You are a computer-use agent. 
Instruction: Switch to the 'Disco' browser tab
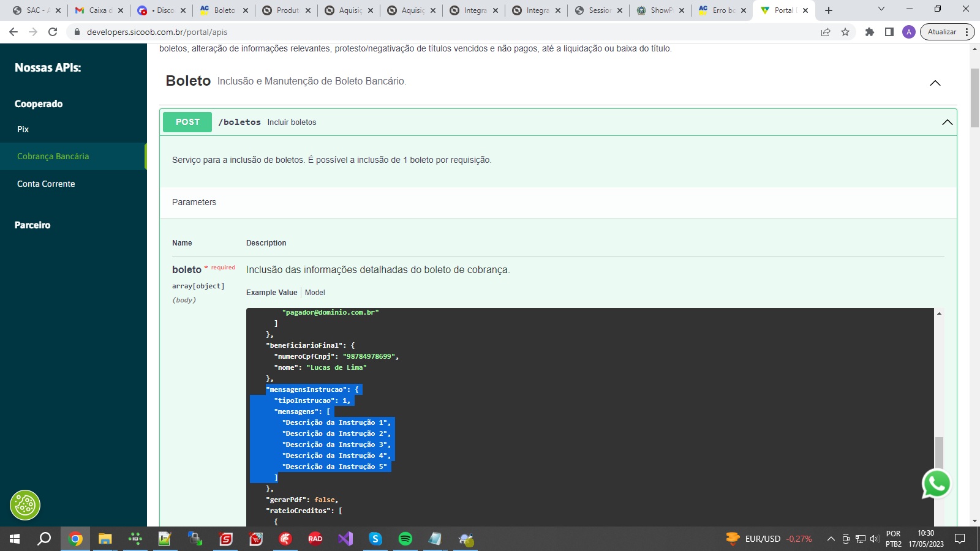pyautogui.click(x=160, y=10)
